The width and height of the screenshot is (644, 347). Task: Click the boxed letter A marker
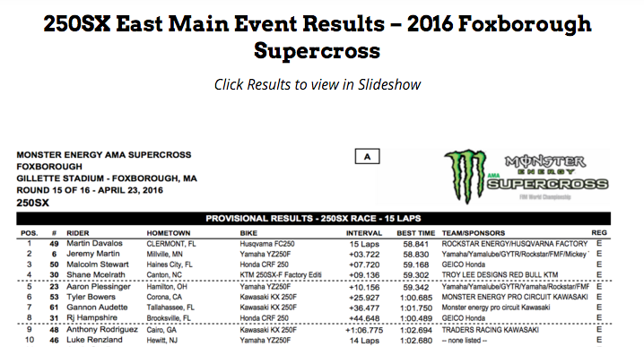[x=367, y=156]
